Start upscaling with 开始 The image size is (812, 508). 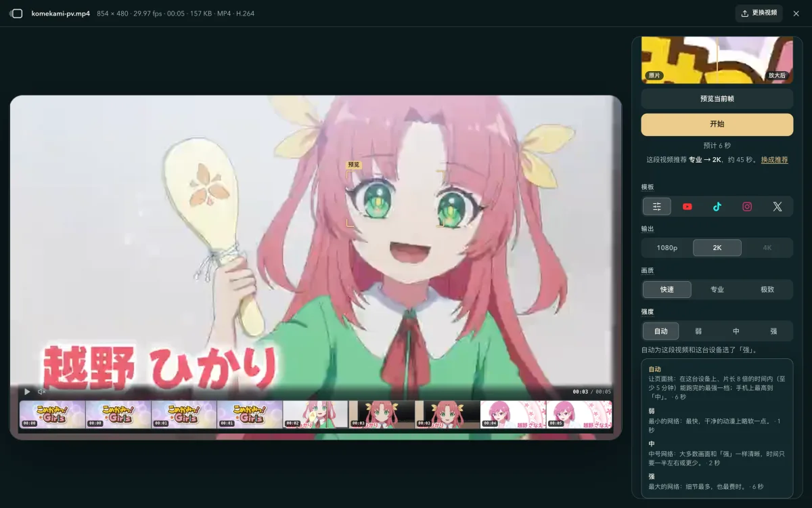coord(717,125)
